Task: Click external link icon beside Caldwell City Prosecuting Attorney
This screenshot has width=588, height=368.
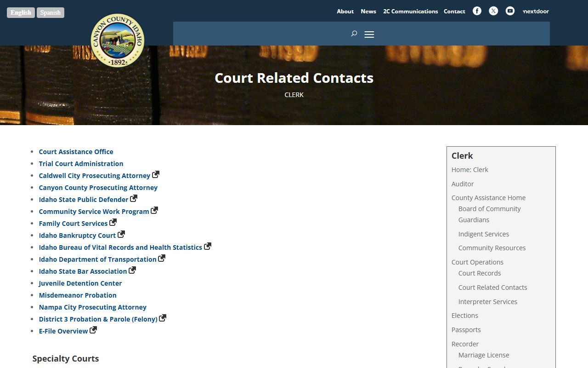Action: click(x=156, y=175)
